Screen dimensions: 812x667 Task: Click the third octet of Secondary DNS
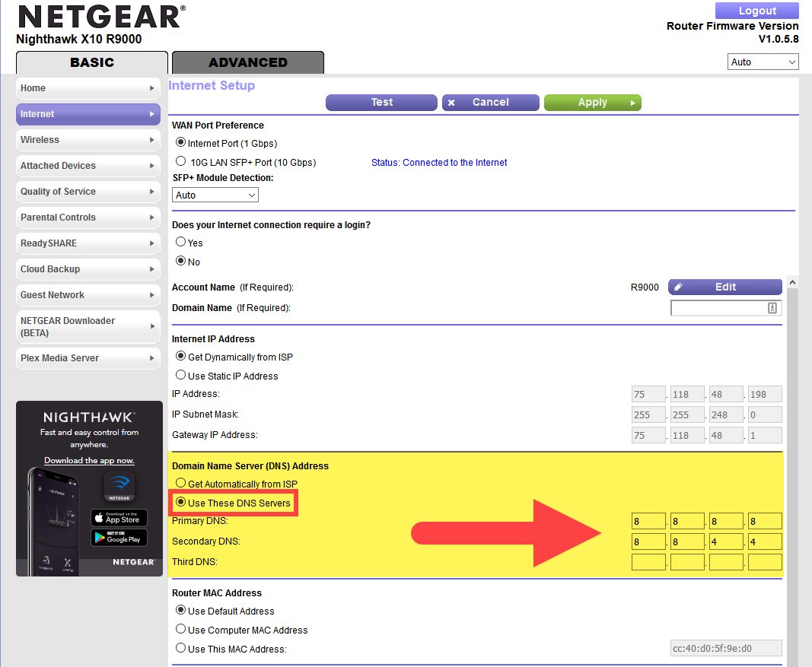tap(726, 542)
